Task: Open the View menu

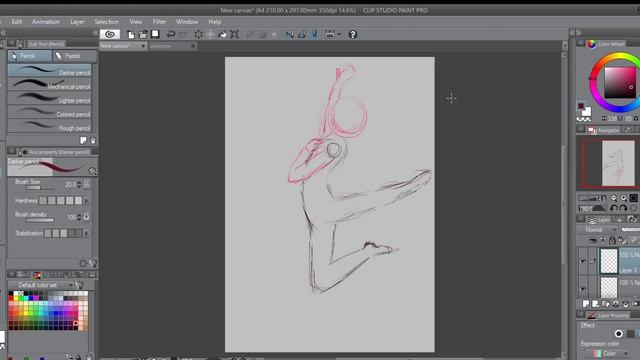Action: pos(136,22)
